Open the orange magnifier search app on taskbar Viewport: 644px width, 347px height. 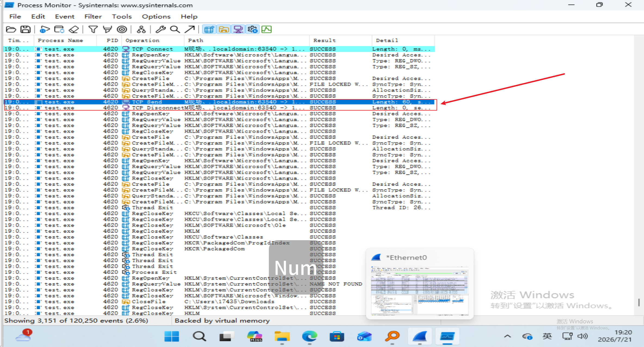click(392, 337)
